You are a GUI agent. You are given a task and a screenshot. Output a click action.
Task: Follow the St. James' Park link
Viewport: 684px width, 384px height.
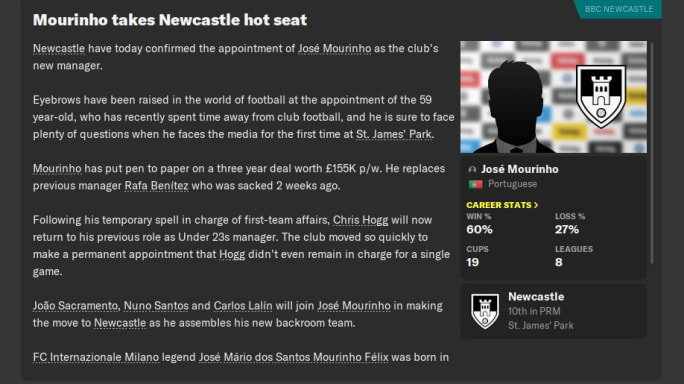[394, 134]
